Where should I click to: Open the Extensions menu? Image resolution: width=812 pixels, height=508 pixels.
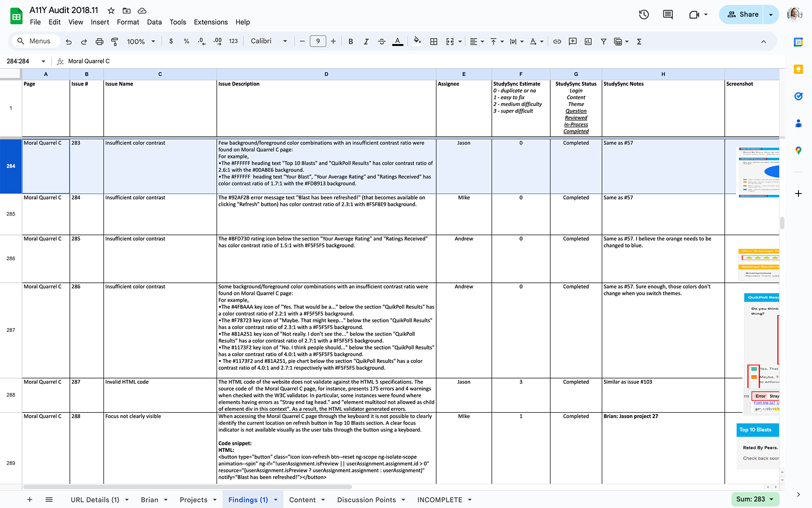click(211, 22)
